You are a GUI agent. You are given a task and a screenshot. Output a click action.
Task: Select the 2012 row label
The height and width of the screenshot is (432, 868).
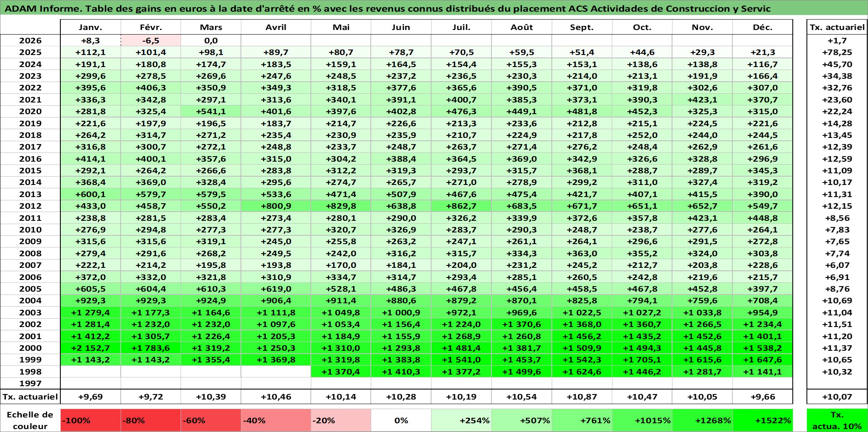[x=30, y=206]
